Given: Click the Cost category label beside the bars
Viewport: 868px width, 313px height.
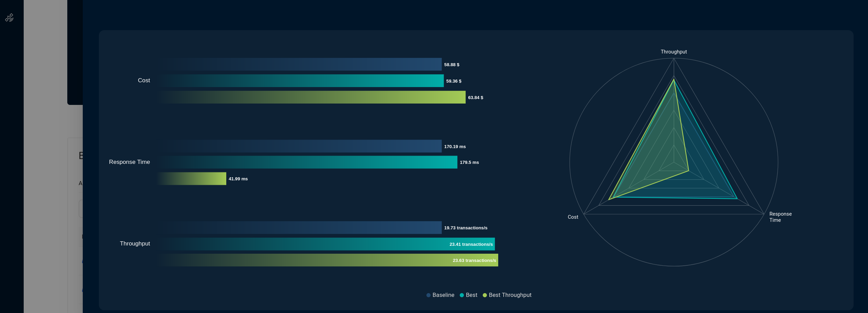Looking at the screenshot, I should pyautogui.click(x=144, y=80).
